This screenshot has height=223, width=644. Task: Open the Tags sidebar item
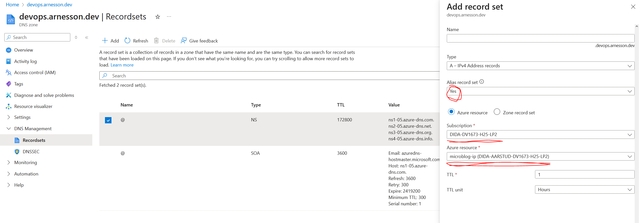18,84
